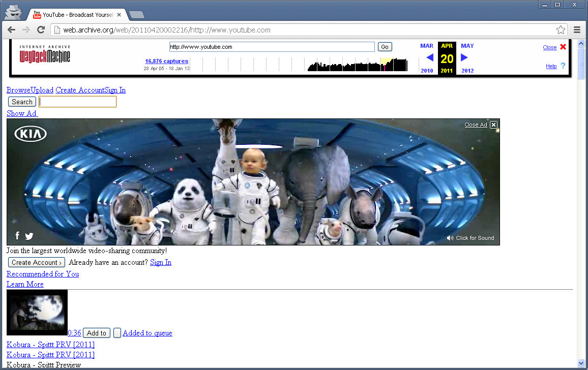
Task: Open first Kobura - Spittt PRV [2011] link
Action: coord(51,345)
